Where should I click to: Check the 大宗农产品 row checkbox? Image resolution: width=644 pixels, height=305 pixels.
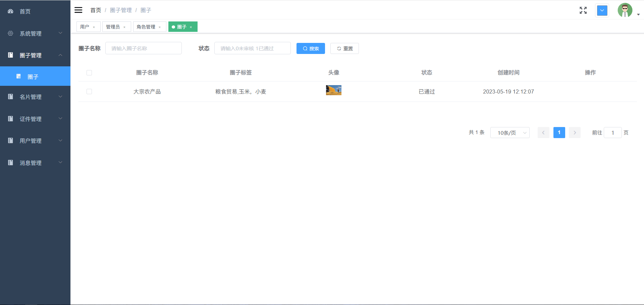click(x=89, y=91)
